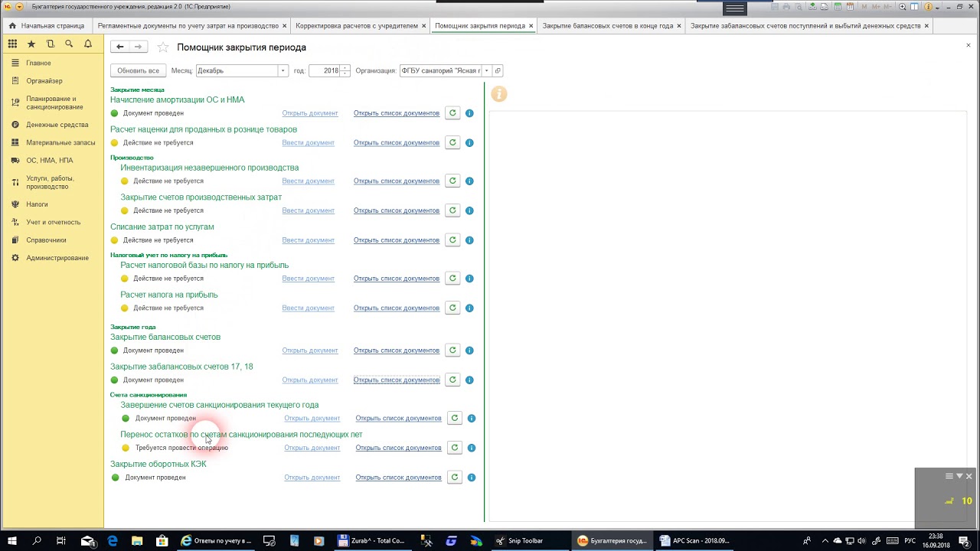Refresh Закрытие счетов производственных затрат row
This screenshot has height=551, width=980.
pos(452,210)
